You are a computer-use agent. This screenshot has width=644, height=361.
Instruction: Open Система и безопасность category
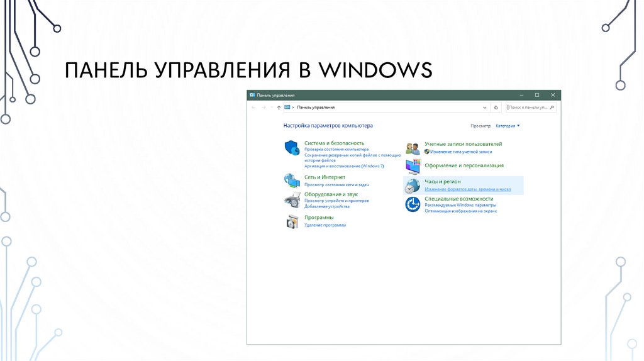(335, 143)
